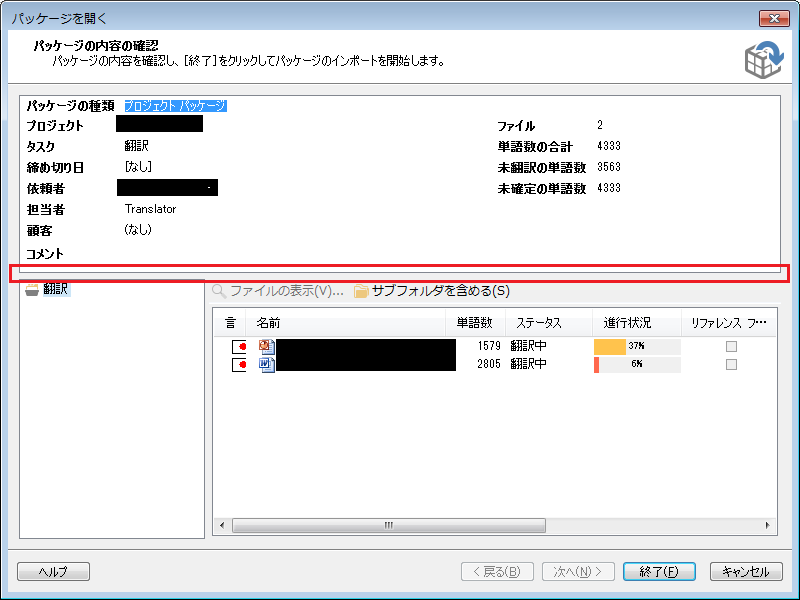The width and height of the screenshot is (800, 600).
Task: Click the キャンセル button
Action: [746, 571]
